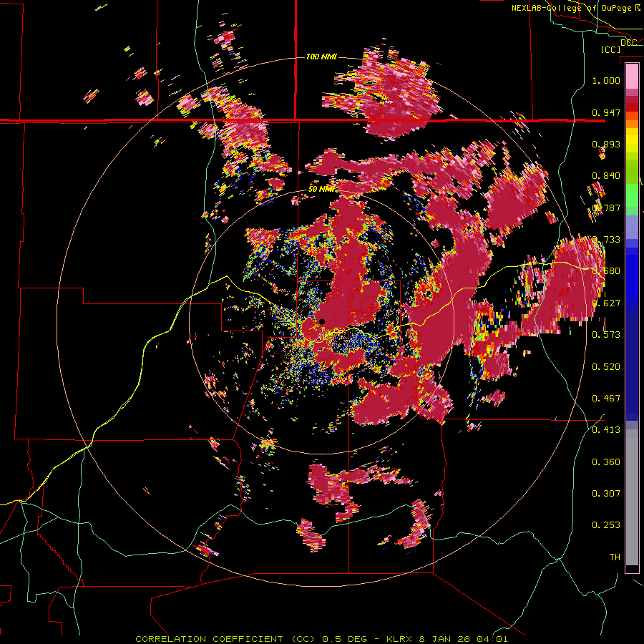This screenshot has height=644, width=644.
Task: Click the 0.733 legend value
Action: tap(606, 240)
